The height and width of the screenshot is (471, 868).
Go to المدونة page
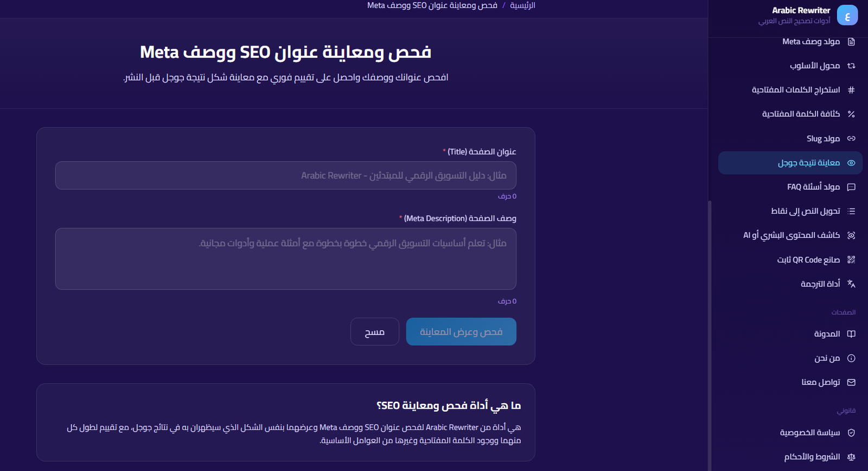[x=790, y=334]
